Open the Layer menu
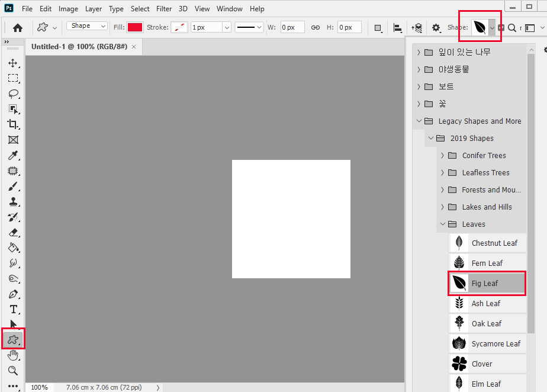547x392 pixels. [94, 9]
